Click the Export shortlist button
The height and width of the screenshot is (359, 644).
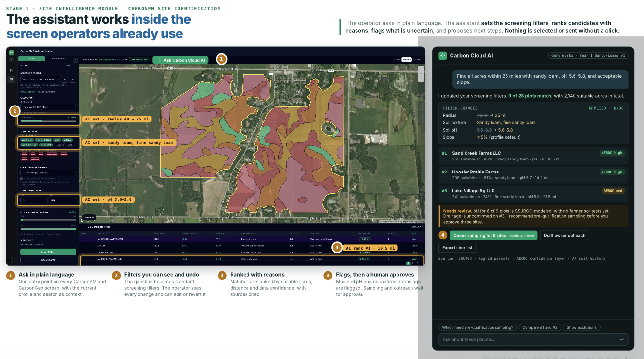[458, 248]
